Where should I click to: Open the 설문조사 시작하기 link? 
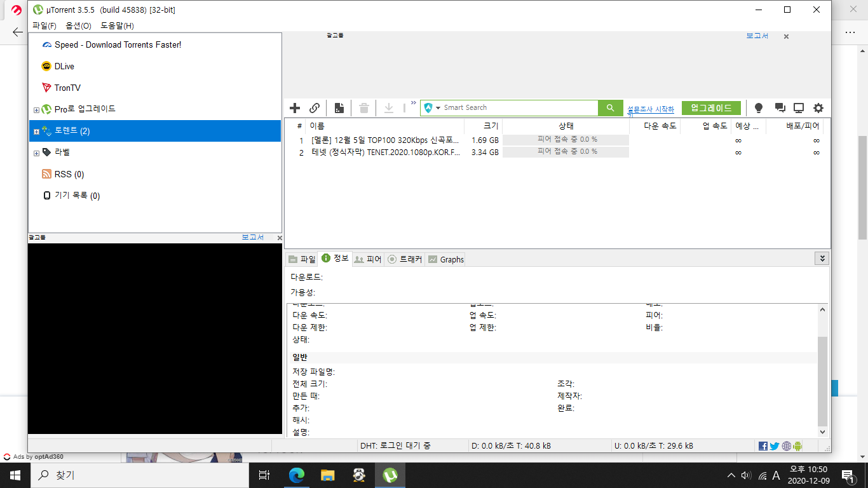click(651, 109)
